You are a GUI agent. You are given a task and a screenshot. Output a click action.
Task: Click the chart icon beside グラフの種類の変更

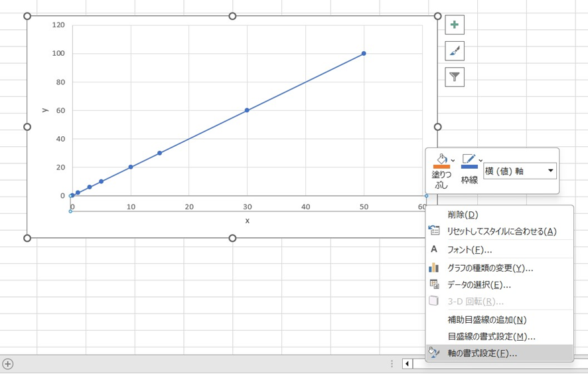[434, 268]
